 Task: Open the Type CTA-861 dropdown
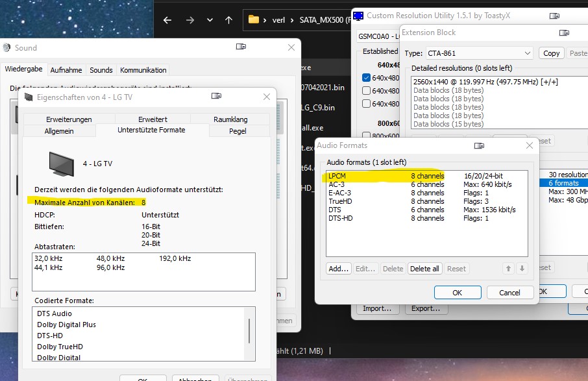pyautogui.click(x=479, y=53)
